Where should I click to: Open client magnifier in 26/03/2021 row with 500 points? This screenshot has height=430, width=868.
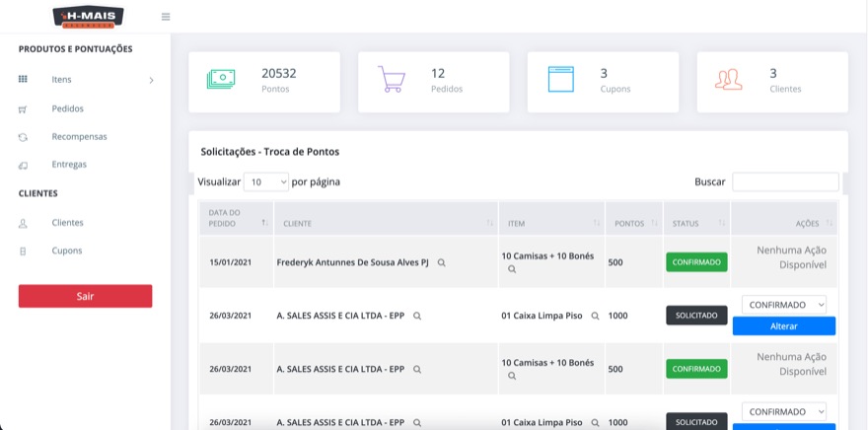pos(417,369)
